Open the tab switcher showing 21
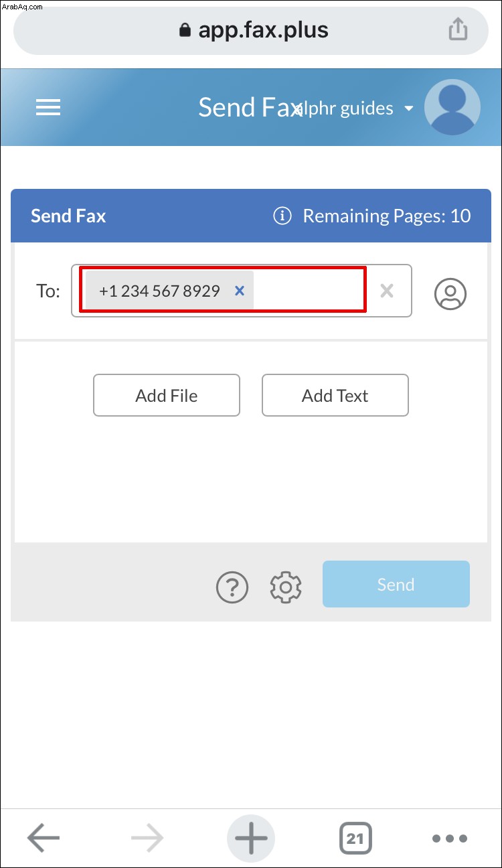502x868 pixels. point(355,838)
